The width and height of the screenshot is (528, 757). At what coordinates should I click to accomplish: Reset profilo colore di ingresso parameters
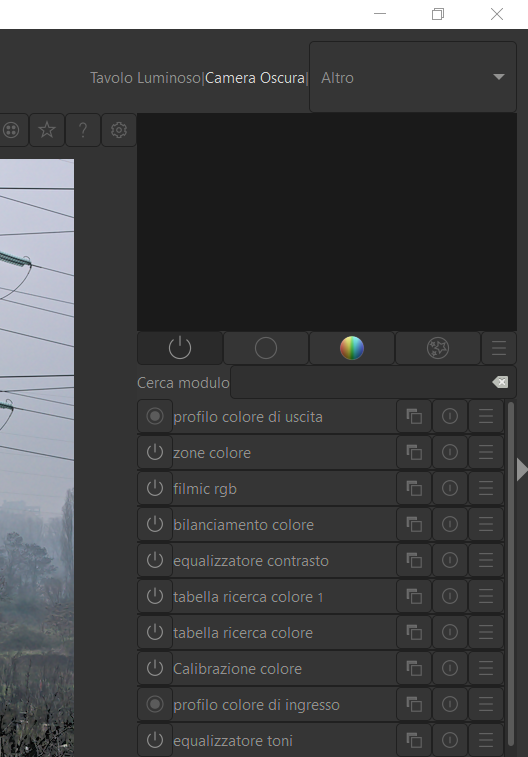pyautogui.click(x=450, y=704)
